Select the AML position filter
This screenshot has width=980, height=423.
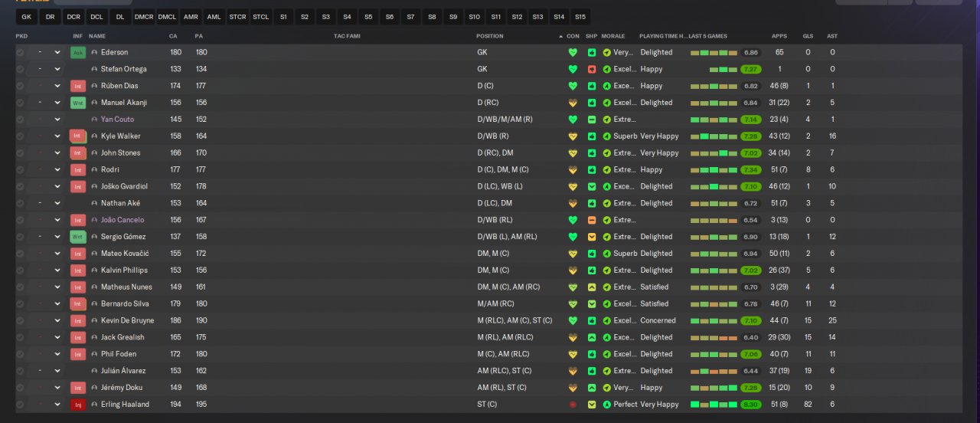point(214,16)
